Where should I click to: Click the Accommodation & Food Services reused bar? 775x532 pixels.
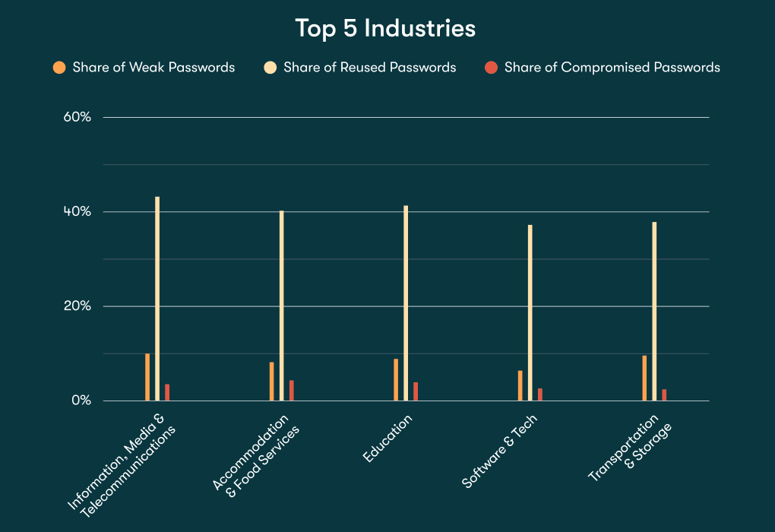click(x=281, y=304)
